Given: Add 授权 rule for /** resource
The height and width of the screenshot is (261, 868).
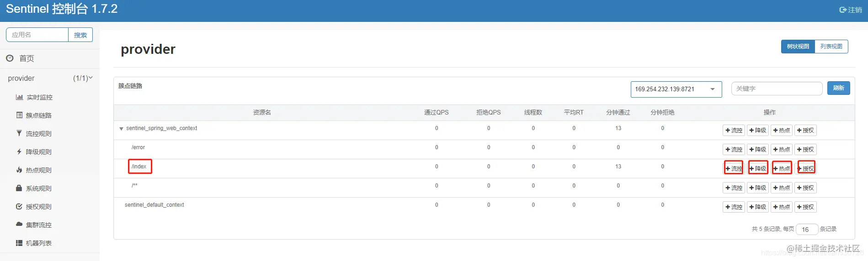Looking at the screenshot, I should [x=805, y=188].
